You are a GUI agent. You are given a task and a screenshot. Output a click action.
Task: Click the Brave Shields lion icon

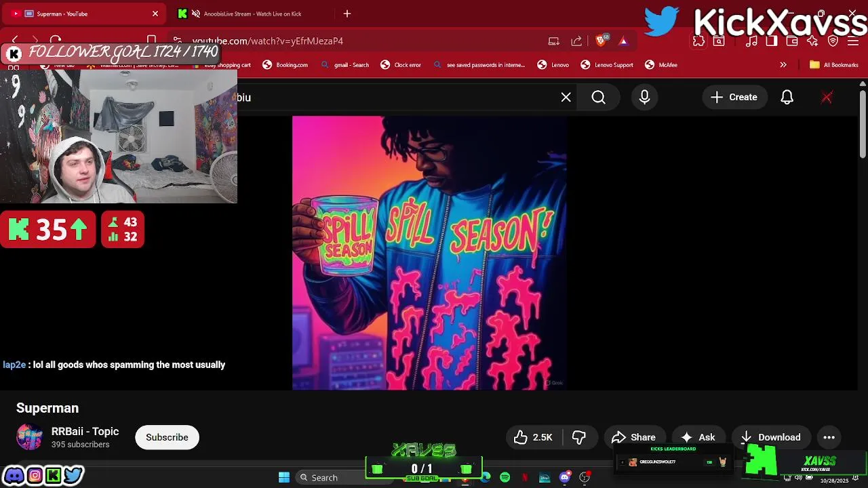[x=601, y=41]
